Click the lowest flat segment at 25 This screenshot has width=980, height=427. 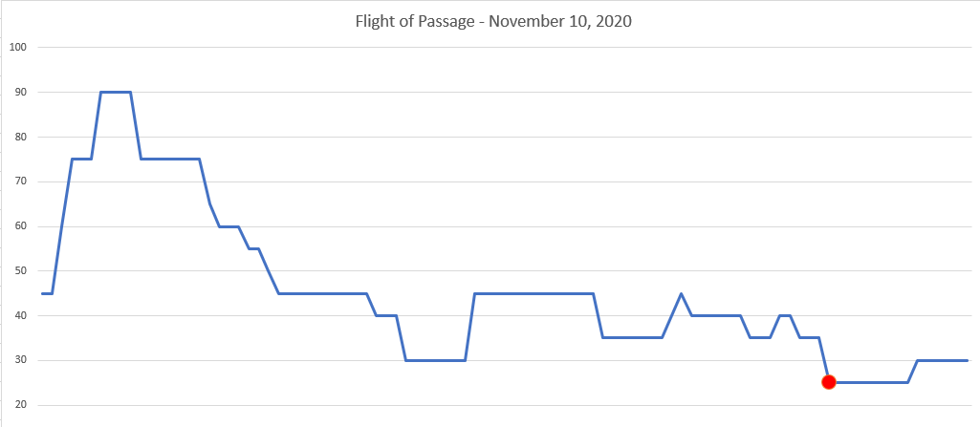click(868, 383)
